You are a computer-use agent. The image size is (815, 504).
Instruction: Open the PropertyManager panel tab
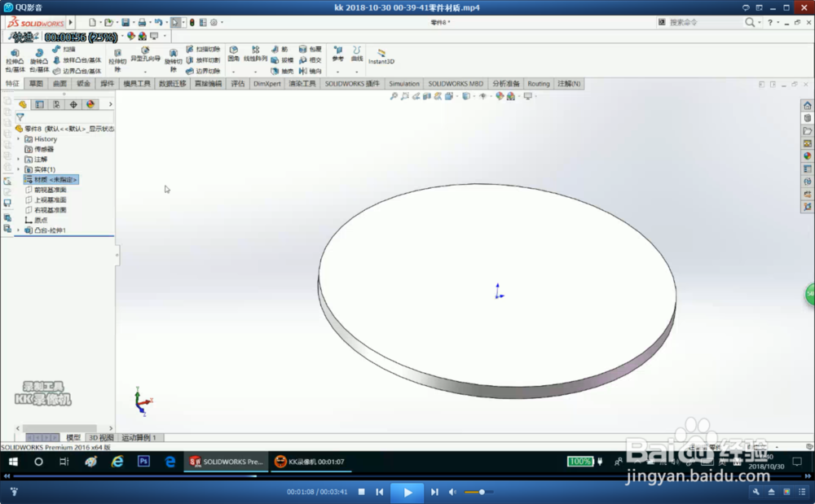tap(39, 104)
